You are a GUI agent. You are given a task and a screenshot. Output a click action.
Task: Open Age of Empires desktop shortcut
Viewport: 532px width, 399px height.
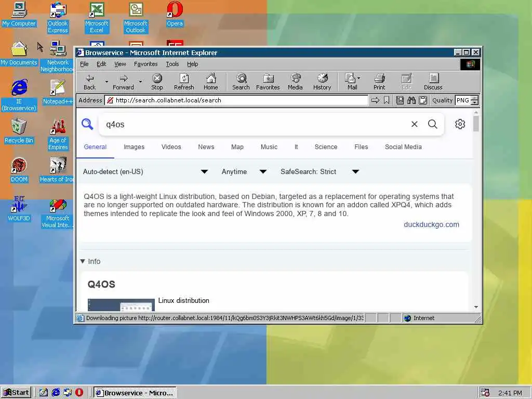[x=58, y=135]
